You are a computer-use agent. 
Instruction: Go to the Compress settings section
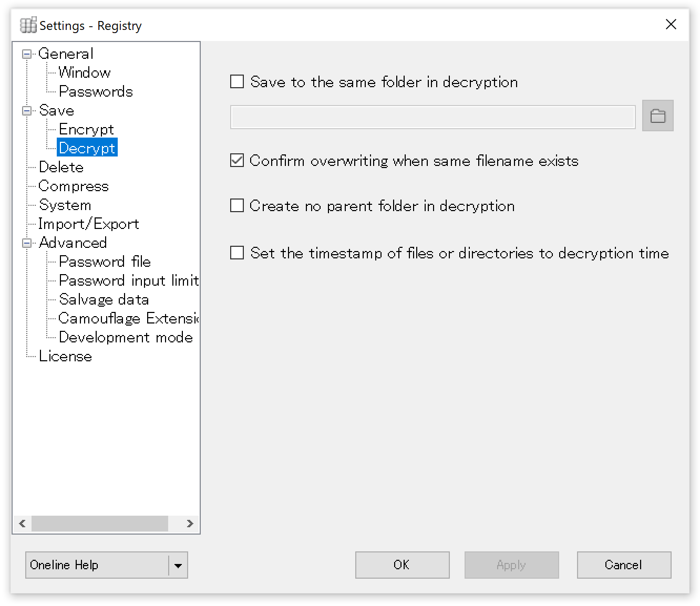coord(74,186)
